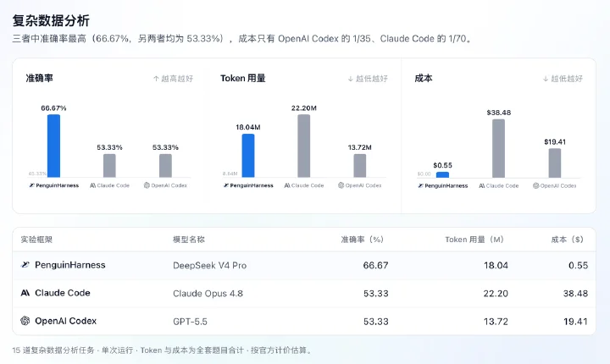Click the $19.41 cost bar
Screen dimensions: 610x364
pos(555,163)
